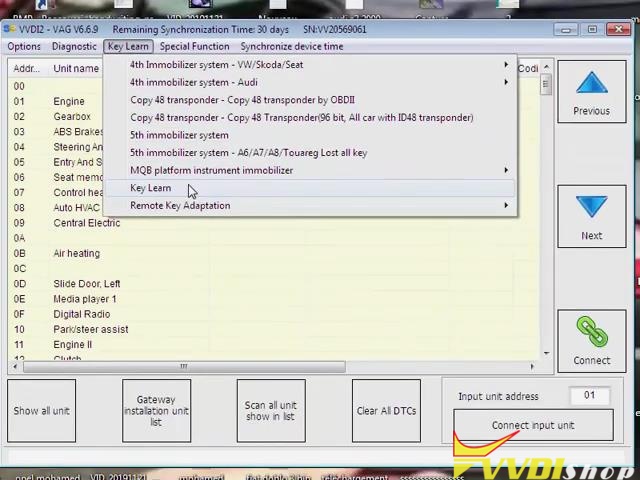The width and height of the screenshot is (640, 480).
Task: Select the 06 Seat memory row
Action: coord(57,177)
